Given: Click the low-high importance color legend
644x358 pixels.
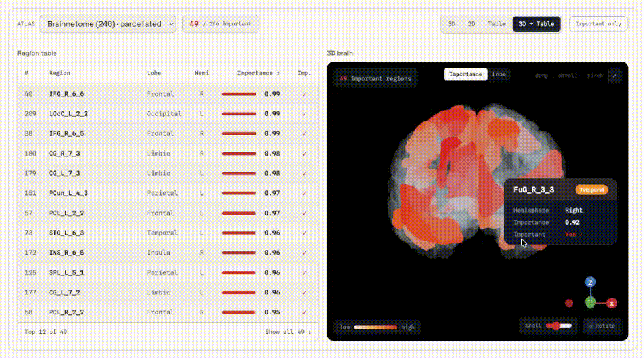Looking at the screenshot, I should [376, 327].
